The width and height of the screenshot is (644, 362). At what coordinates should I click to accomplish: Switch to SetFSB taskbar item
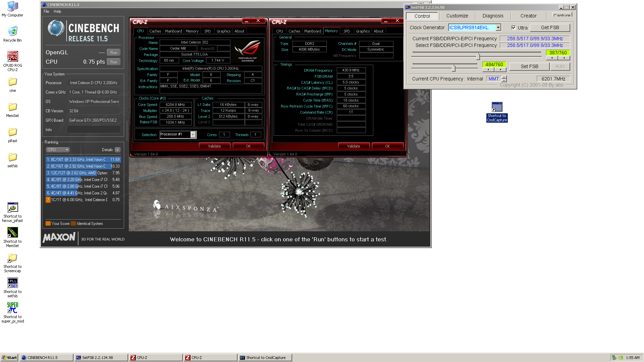(101, 358)
